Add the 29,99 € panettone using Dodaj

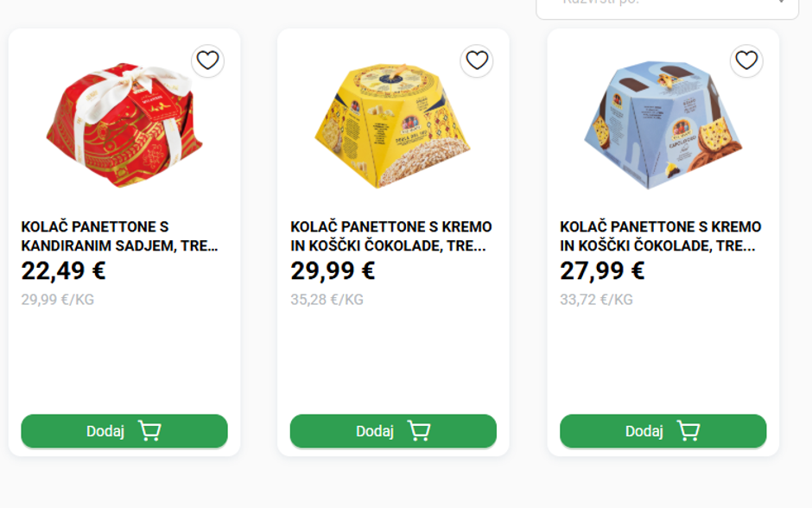(375, 431)
